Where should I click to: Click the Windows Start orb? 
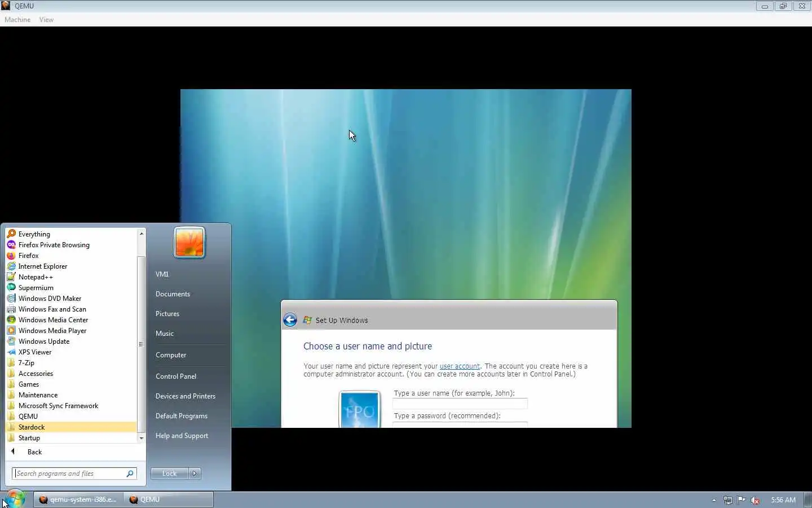pyautogui.click(x=15, y=499)
